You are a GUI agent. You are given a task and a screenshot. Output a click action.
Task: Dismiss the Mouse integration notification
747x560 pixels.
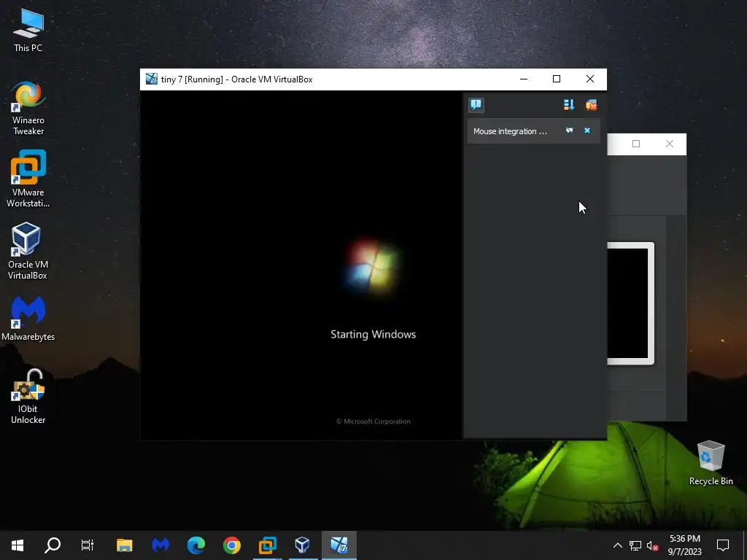pos(587,131)
